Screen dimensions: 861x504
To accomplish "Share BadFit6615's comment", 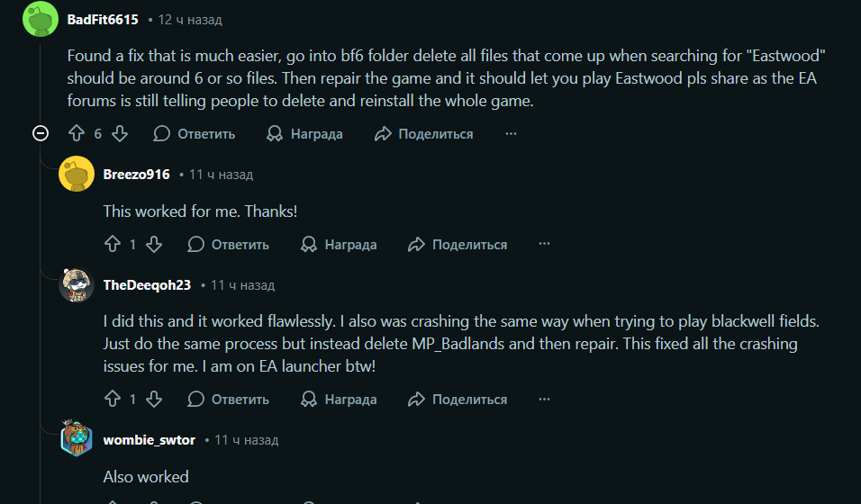I will (423, 134).
